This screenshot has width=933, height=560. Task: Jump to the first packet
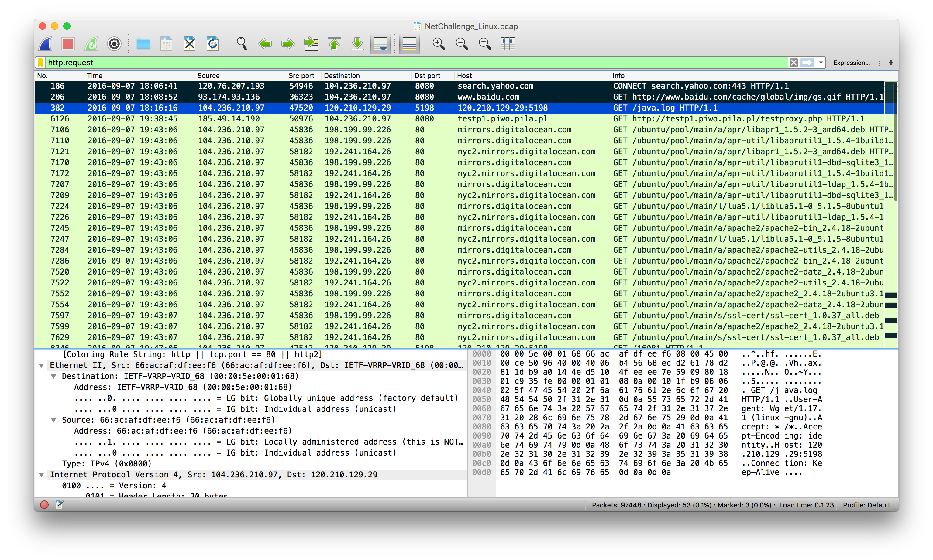pyautogui.click(x=334, y=44)
